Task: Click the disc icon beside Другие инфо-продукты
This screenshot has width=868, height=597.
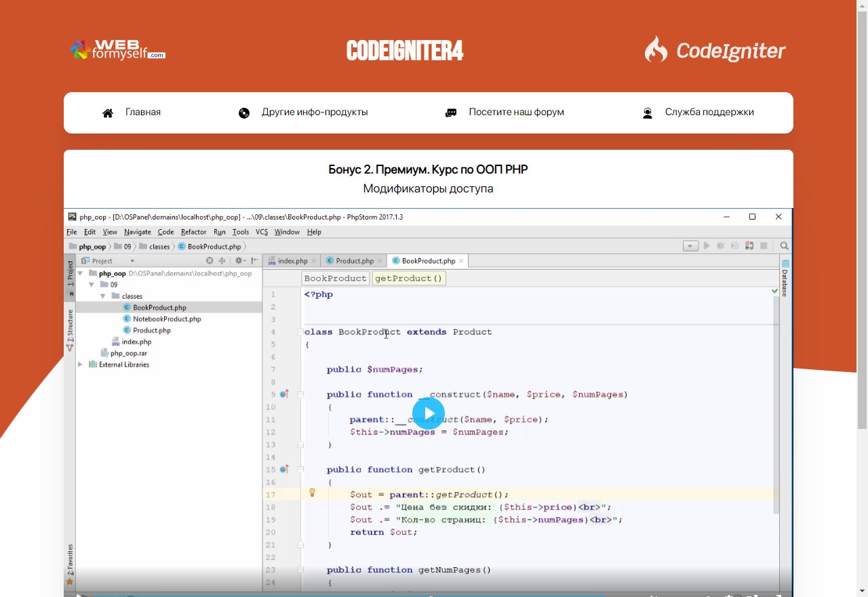Action: point(244,113)
